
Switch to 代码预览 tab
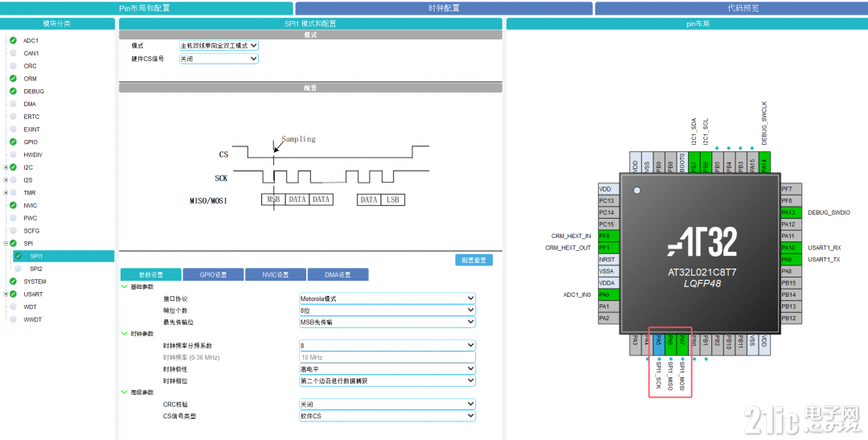tap(731, 8)
